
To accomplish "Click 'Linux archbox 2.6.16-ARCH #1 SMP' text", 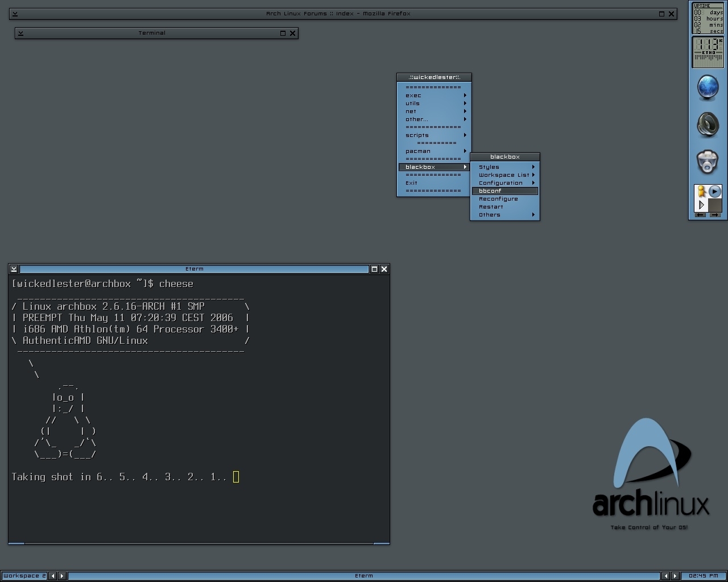I will pyautogui.click(x=114, y=306).
